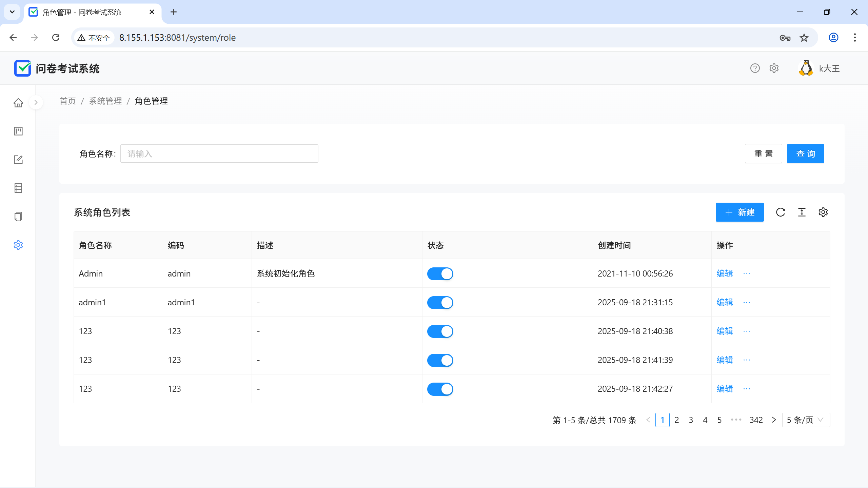Navigate to 首页 in the breadcrumb
This screenshot has width=868, height=488.
point(68,101)
